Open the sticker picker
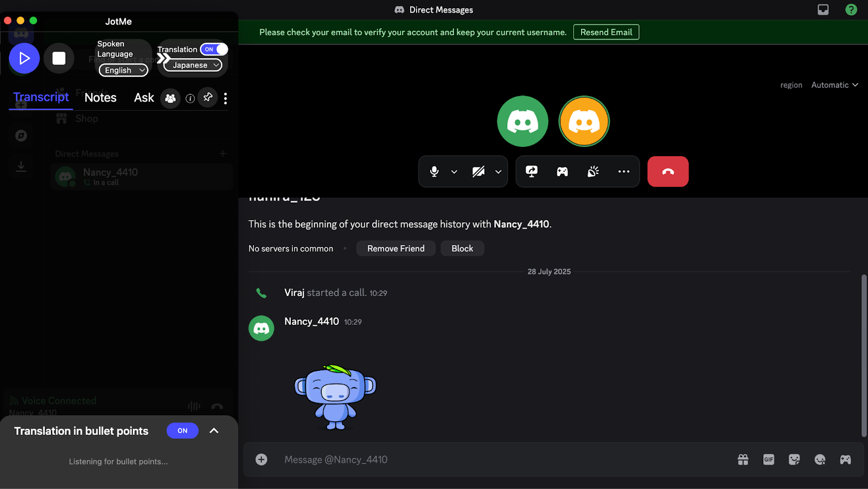 (794, 460)
